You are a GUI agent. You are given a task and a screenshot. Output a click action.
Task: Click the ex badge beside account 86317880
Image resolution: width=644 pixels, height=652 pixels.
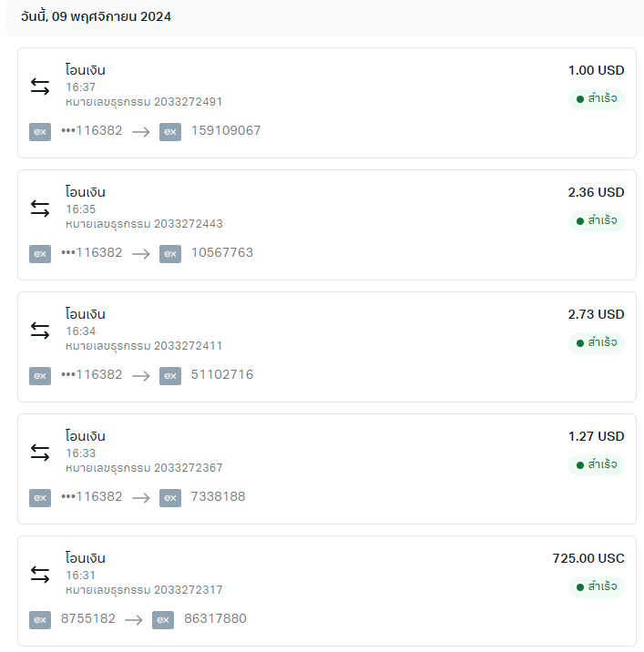point(163,620)
